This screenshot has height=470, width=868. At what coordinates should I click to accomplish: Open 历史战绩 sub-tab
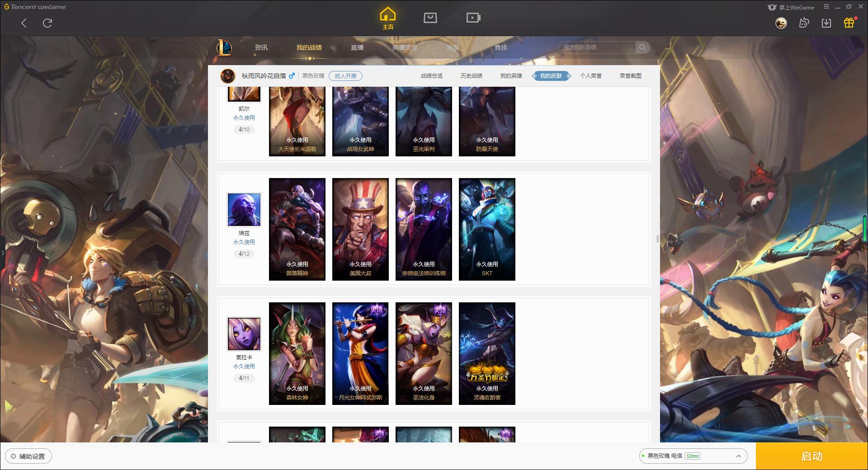[472, 76]
